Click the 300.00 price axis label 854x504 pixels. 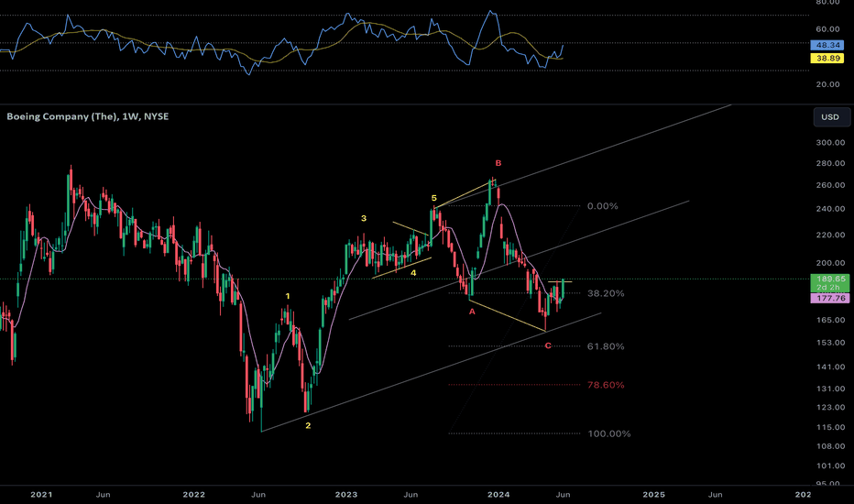pyautogui.click(x=830, y=143)
